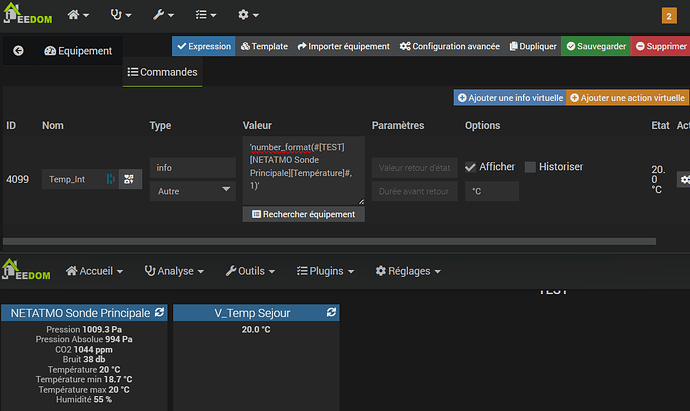The width and height of the screenshot is (690, 411).
Task: Click the Température 20 °C line
Action: [84, 370]
